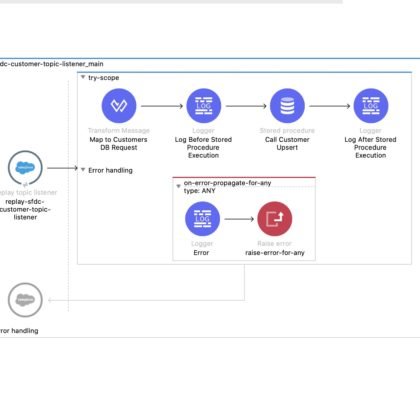The width and height of the screenshot is (420, 395).
Task: Click the raise-error-for-any red icon
Action: point(275,219)
